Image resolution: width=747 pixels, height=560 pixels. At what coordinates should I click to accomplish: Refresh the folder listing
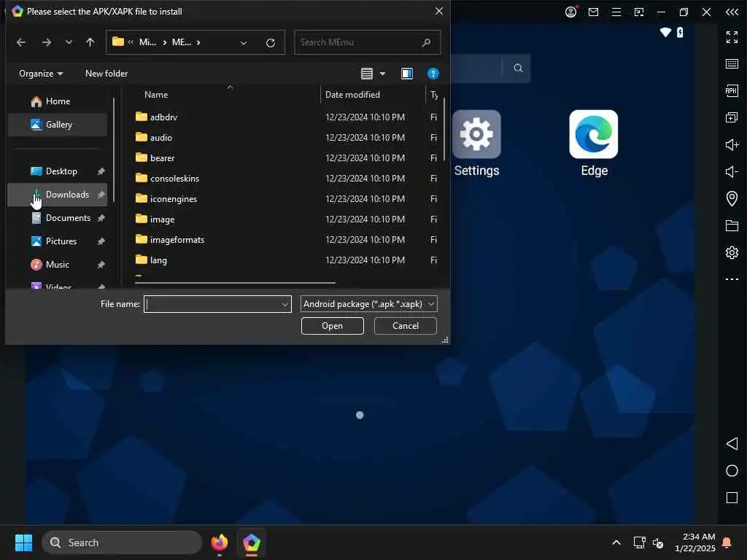click(x=270, y=43)
